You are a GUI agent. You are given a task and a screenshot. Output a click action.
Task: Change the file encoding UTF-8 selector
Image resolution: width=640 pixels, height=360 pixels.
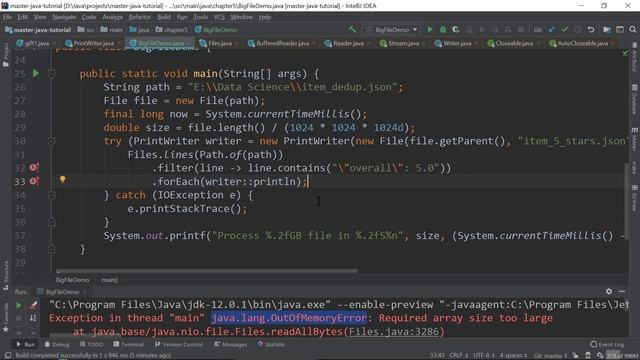[x=483, y=356]
